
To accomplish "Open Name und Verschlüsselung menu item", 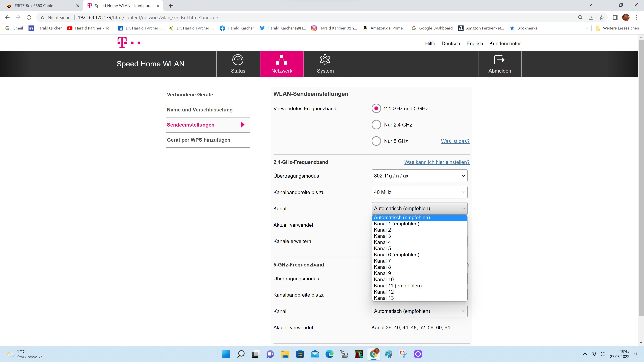I will pos(200,110).
